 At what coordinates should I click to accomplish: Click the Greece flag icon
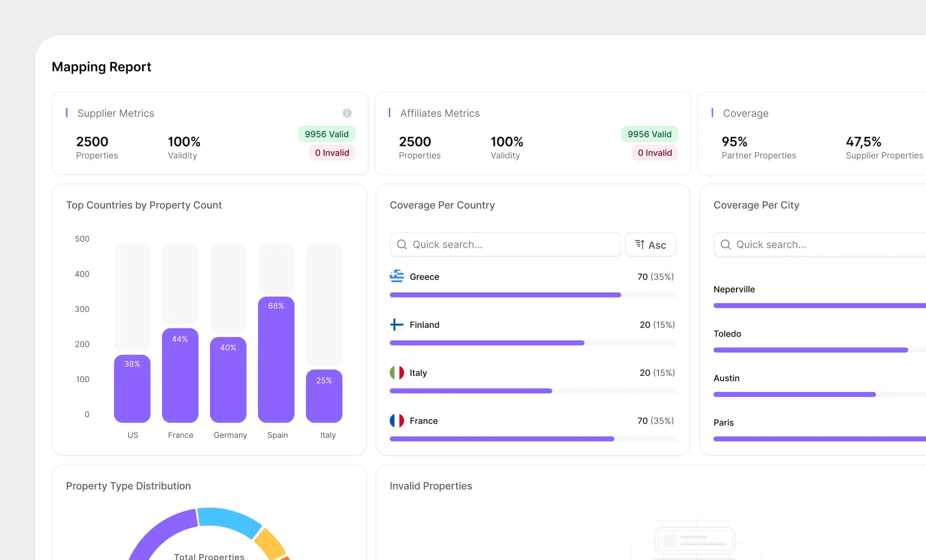pyautogui.click(x=397, y=276)
